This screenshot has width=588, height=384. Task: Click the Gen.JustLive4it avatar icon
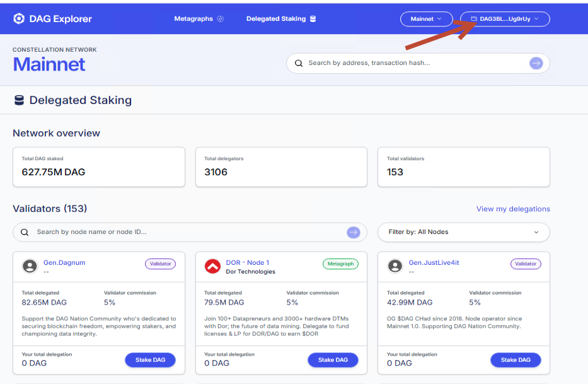(395, 266)
